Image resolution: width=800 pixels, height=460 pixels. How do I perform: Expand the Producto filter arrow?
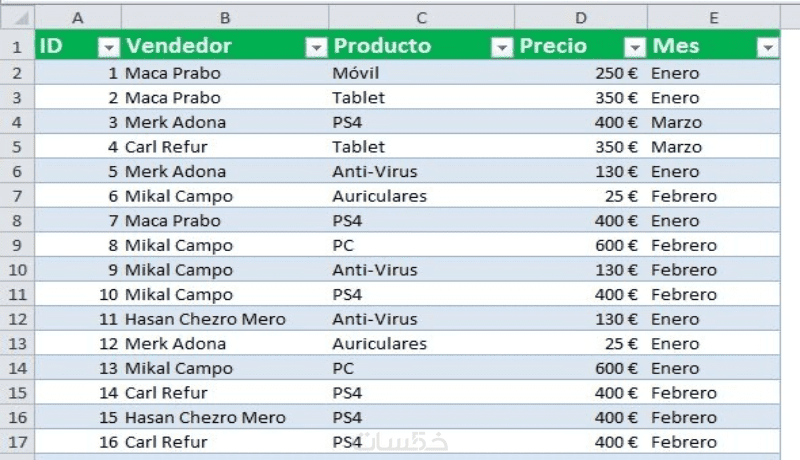tap(502, 47)
